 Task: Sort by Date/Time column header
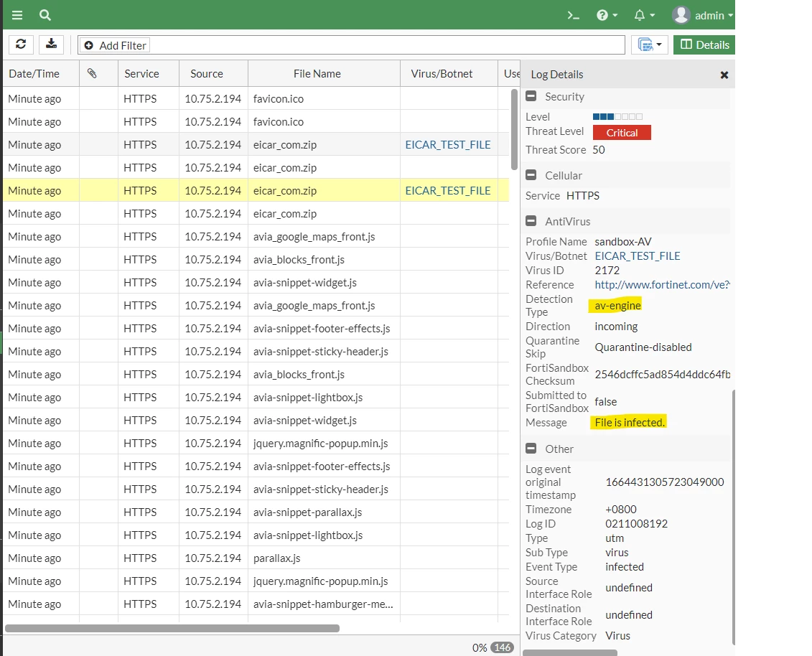pyautogui.click(x=42, y=73)
